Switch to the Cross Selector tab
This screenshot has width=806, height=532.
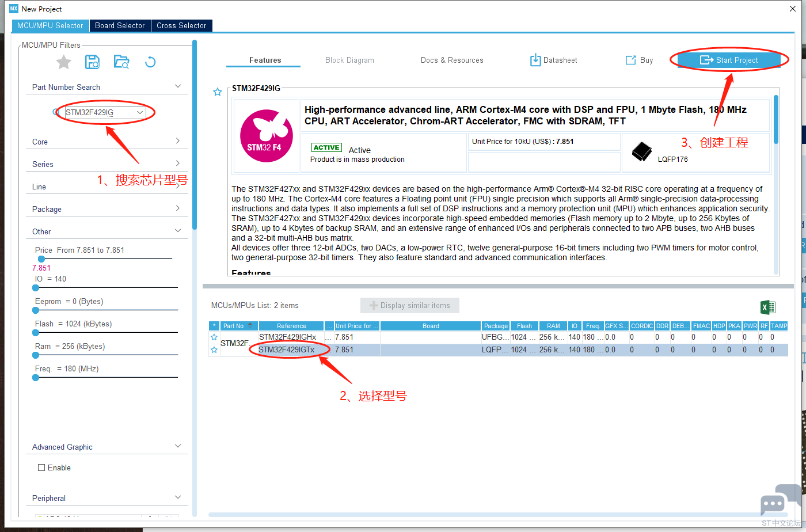181,25
